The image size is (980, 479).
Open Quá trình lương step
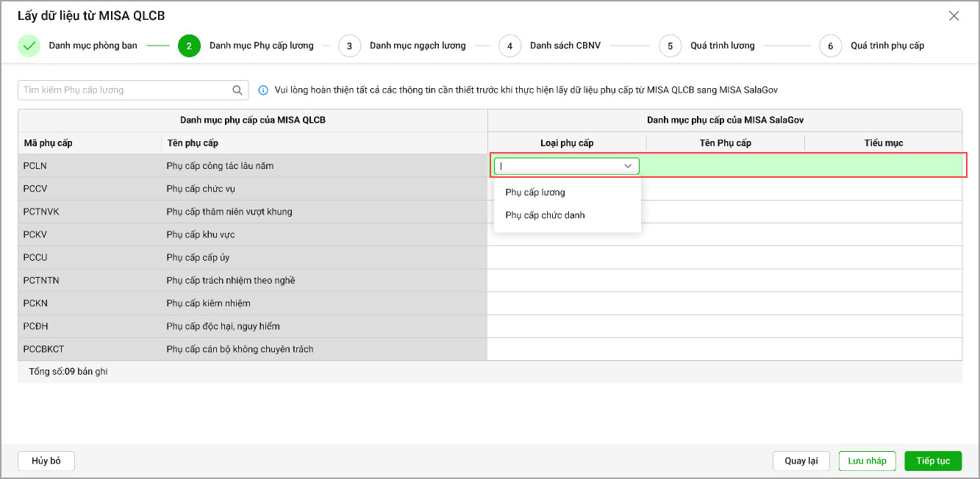coord(722,46)
